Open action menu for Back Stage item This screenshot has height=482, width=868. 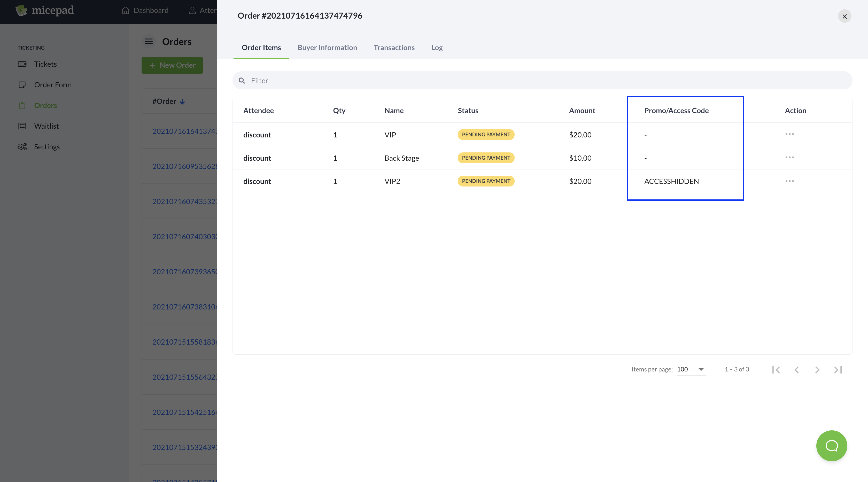(x=789, y=157)
